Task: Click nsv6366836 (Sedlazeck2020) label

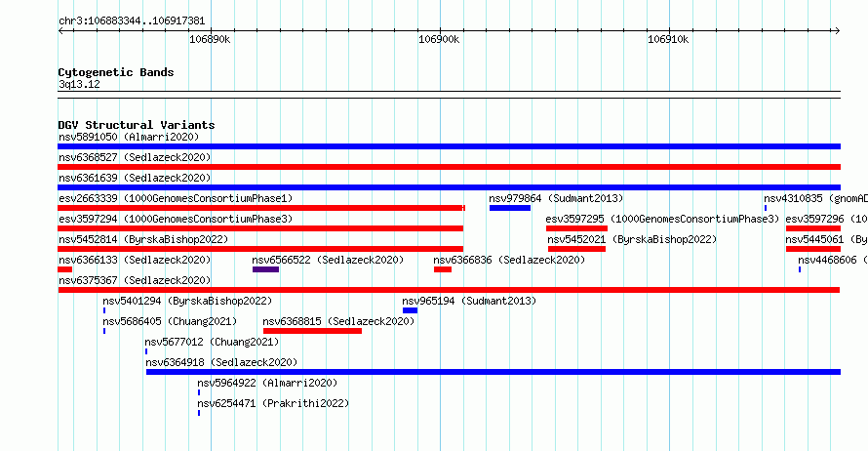Action: click(x=509, y=260)
